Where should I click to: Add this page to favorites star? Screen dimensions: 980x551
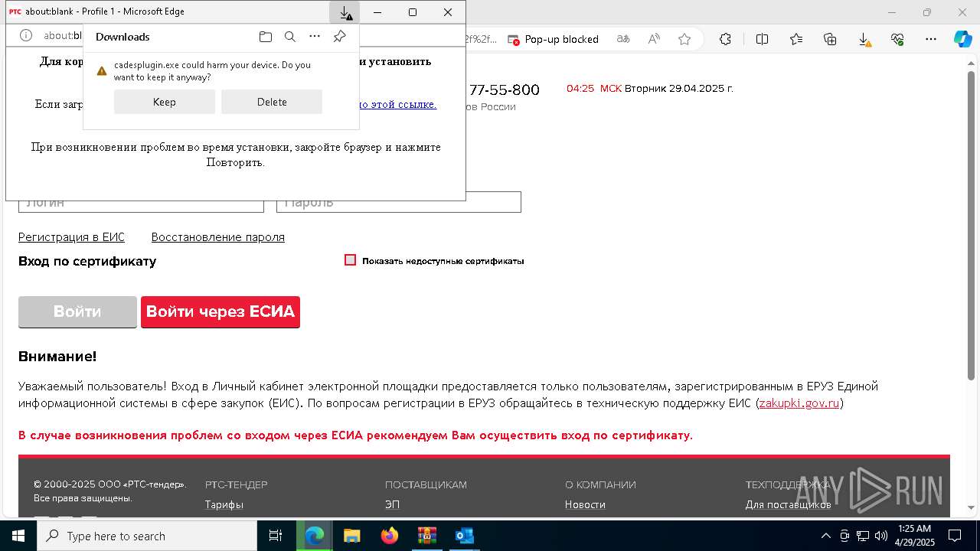684,39
